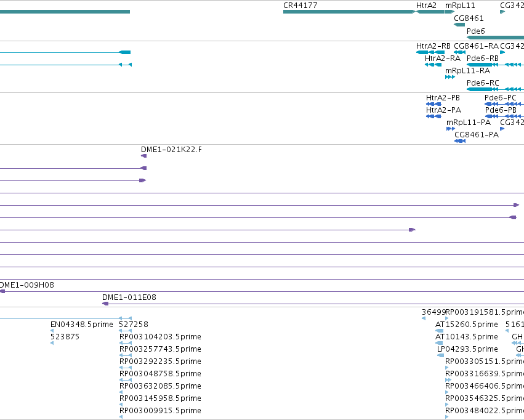This screenshot has height=420, width=524.
Task: Click the CR44177 gene bar
Action: pyautogui.click(x=349, y=12)
